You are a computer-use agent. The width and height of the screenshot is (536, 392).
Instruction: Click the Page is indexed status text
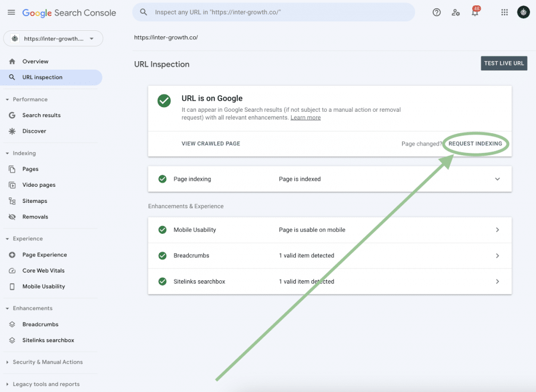click(300, 179)
